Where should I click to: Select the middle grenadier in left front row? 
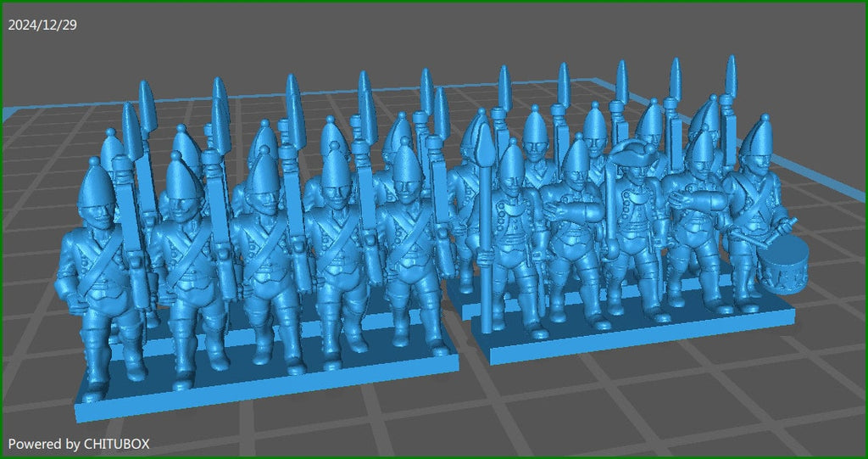point(263,255)
